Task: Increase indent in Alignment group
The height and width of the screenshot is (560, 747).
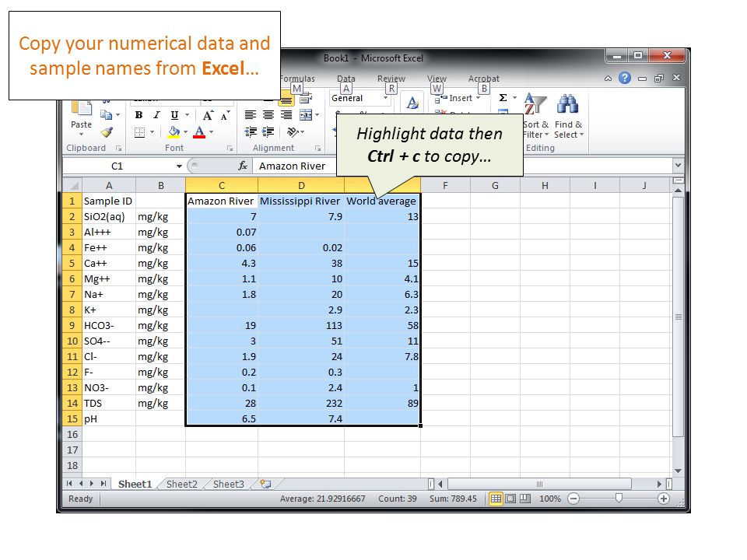Action: click(268, 132)
